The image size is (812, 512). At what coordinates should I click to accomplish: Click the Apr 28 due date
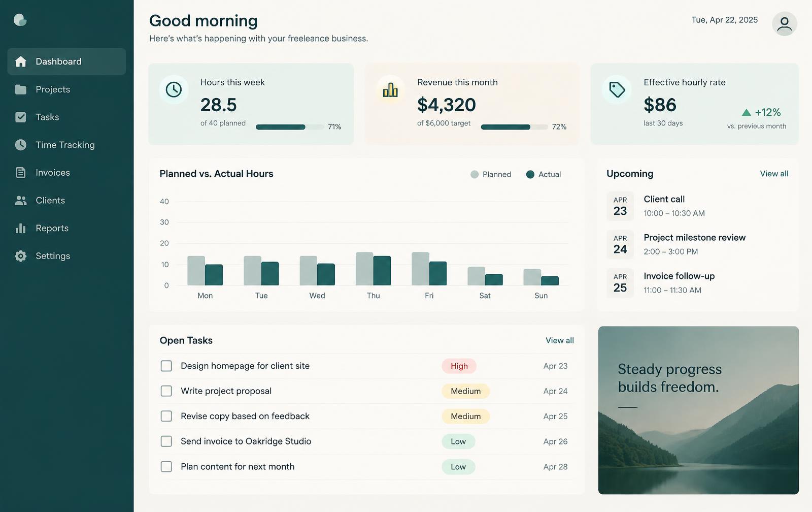point(555,467)
